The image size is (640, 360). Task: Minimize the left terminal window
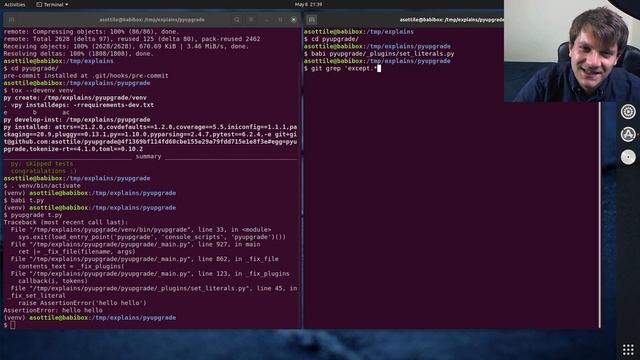tap(267, 20)
